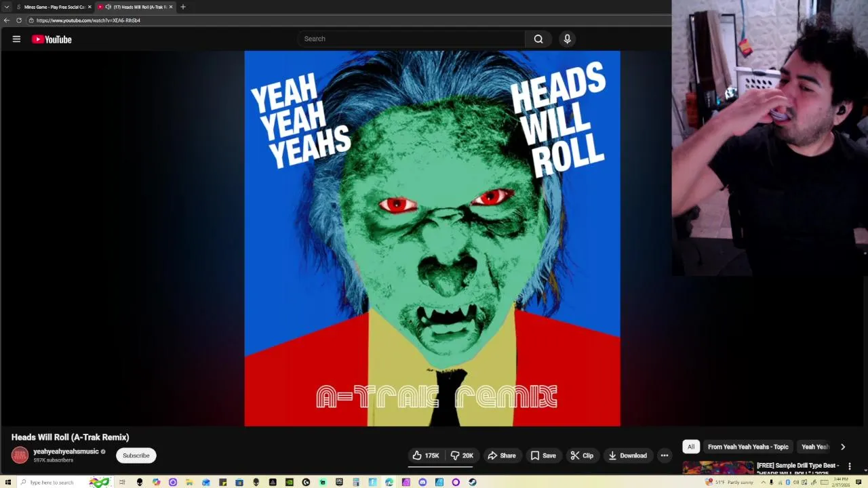Open the weather widget 51°F Partly sunny
This screenshot has width=868, height=488.
pos(729,482)
